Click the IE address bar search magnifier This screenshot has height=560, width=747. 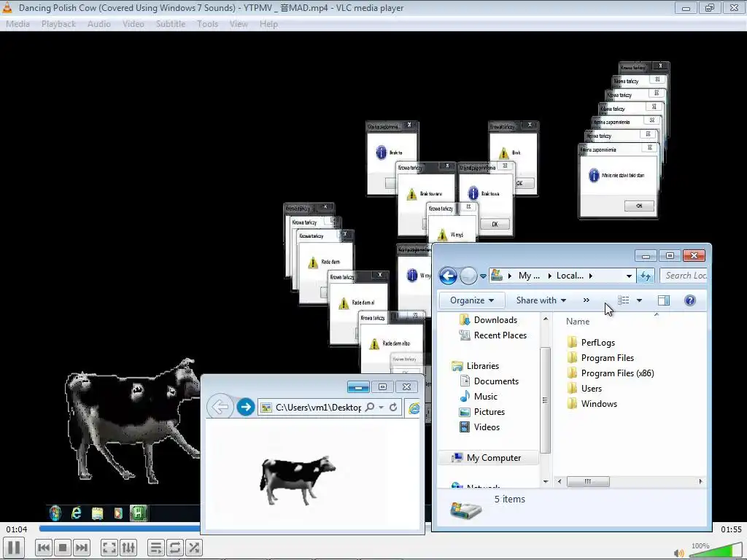click(370, 407)
